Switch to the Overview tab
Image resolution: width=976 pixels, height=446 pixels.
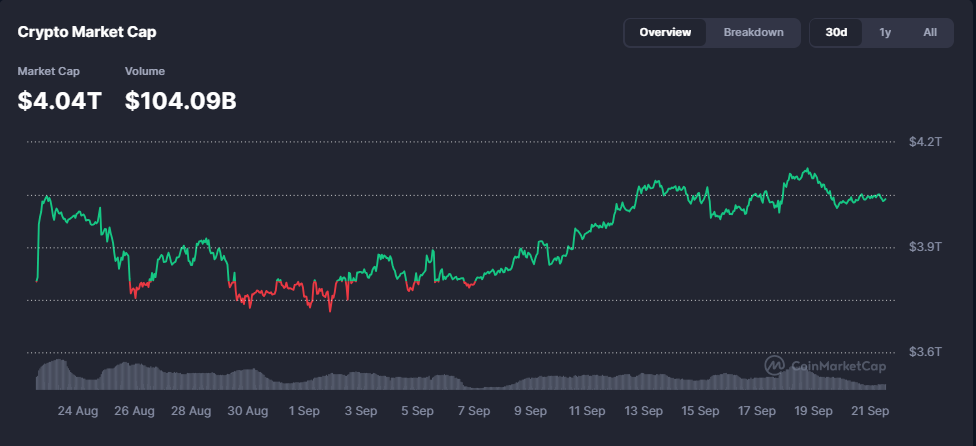tap(665, 32)
